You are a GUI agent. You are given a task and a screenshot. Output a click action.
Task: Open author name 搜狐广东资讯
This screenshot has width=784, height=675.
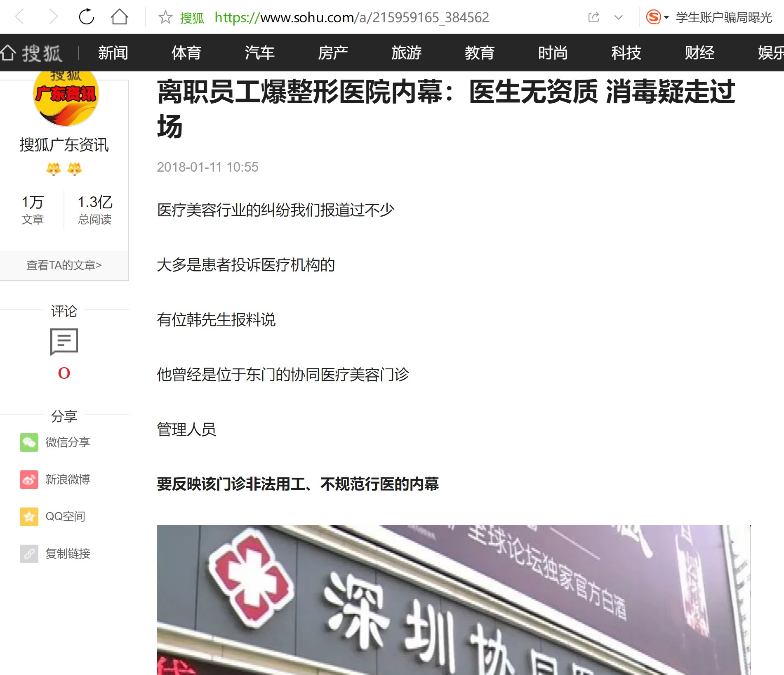tap(64, 145)
